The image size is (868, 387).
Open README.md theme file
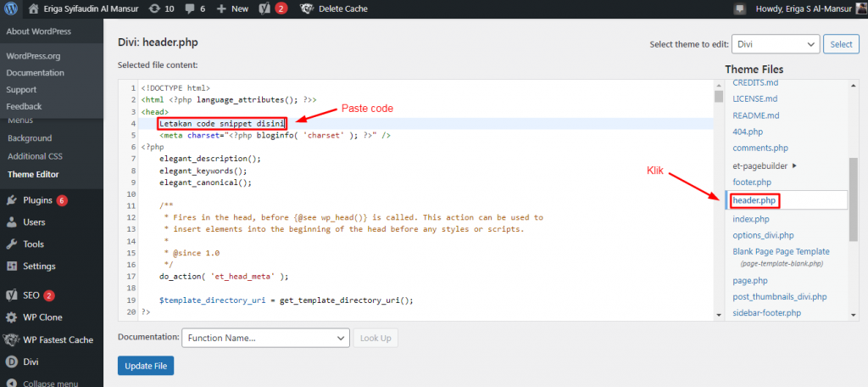(755, 115)
